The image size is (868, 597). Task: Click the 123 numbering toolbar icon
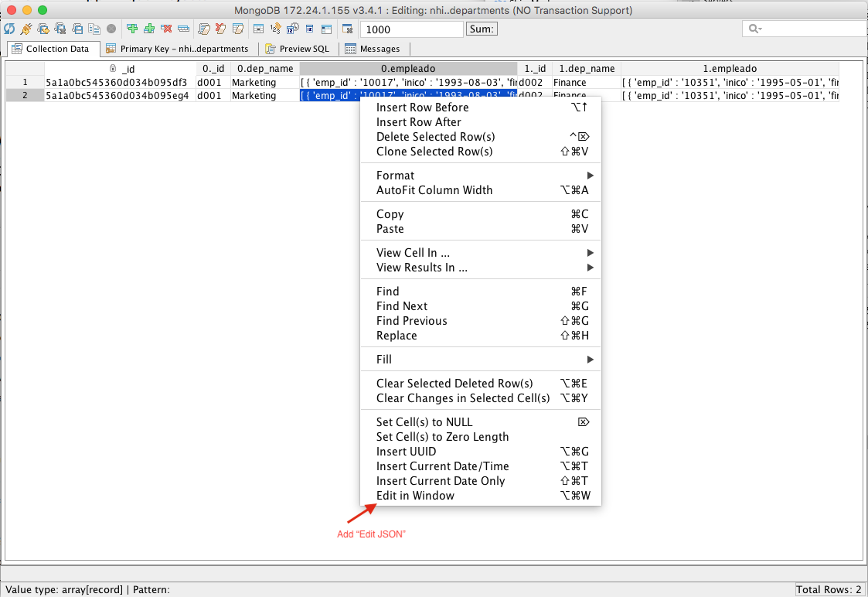[x=275, y=29]
